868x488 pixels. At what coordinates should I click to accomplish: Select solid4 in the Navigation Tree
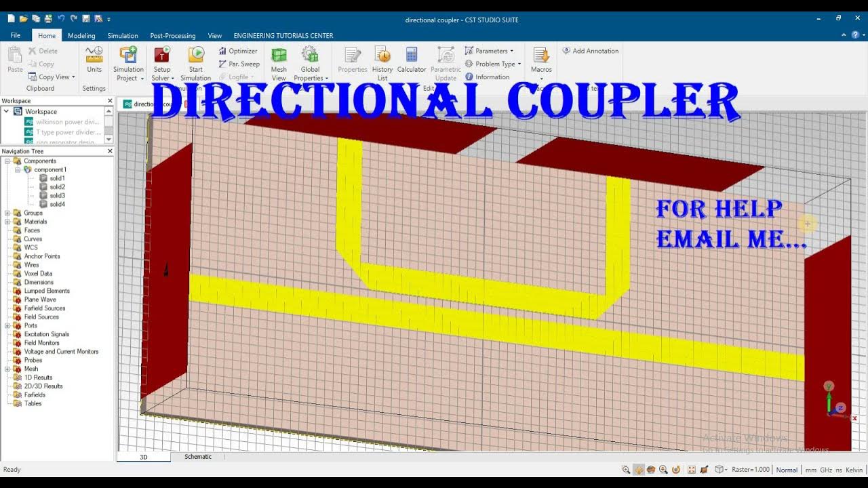coord(57,204)
